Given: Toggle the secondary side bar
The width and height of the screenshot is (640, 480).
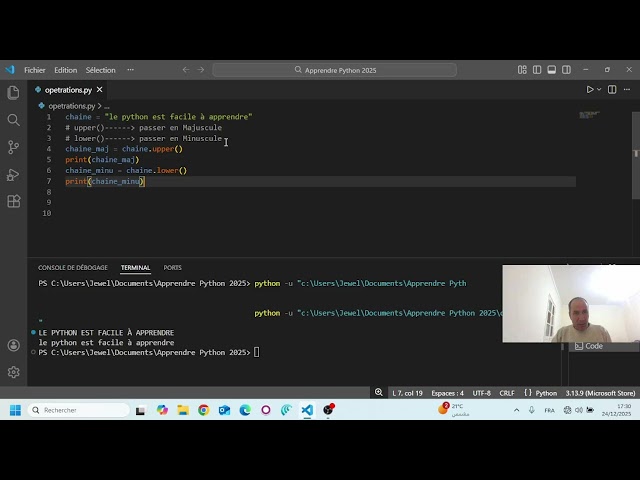Looking at the screenshot, I should point(566,70).
